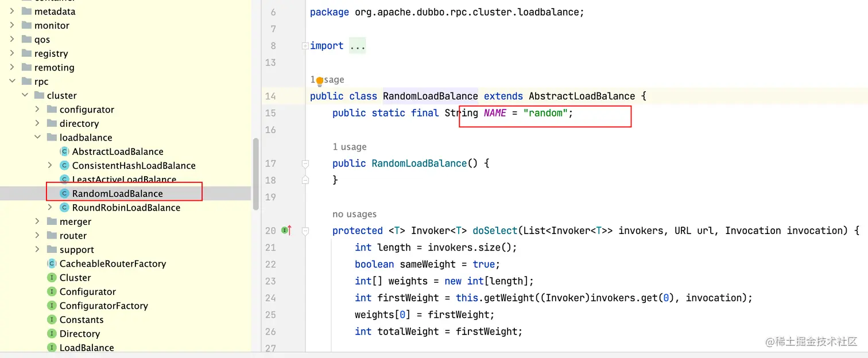Image resolution: width=868 pixels, height=358 pixels.
Task: Collapse the rpc folder chevron
Action: (12, 81)
